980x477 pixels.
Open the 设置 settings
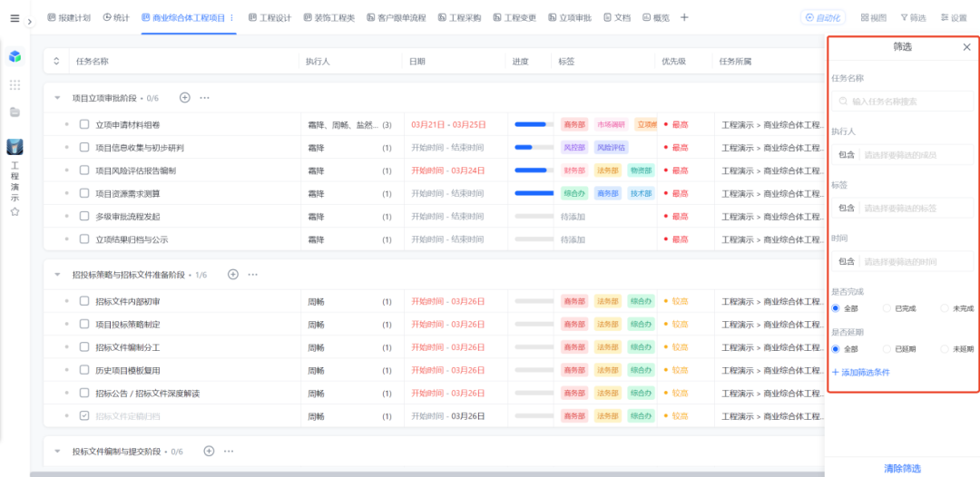(x=954, y=18)
